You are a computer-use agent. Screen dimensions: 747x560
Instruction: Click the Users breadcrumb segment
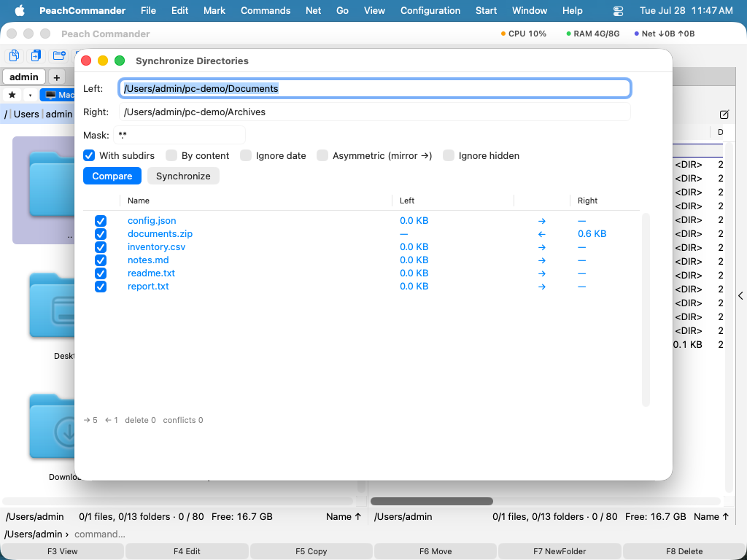pyautogui.click(x=26, y=114)
